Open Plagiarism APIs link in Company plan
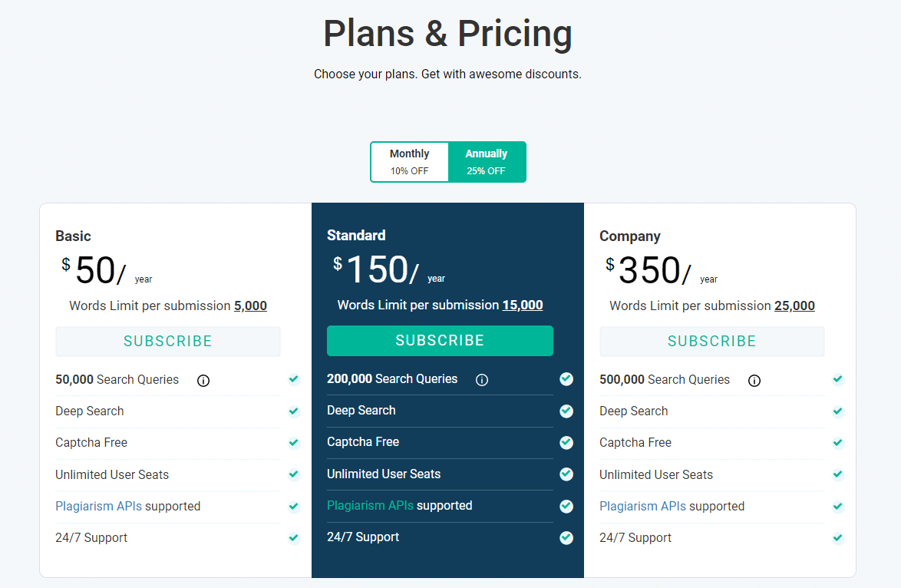The image size is (901, 588). point(642,507)
